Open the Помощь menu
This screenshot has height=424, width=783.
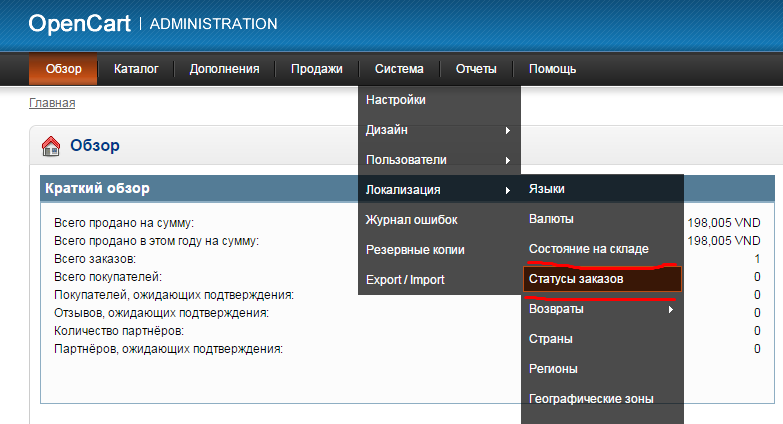[x=552, y=69]
